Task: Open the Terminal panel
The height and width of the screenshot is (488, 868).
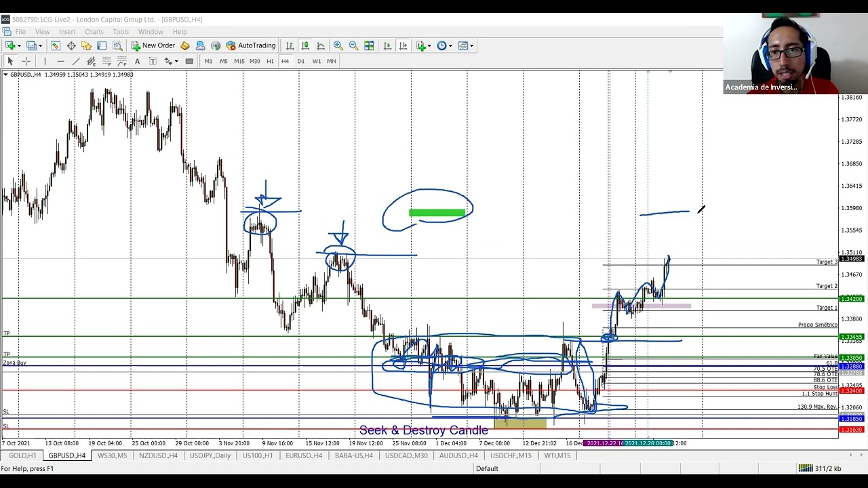Action: coord(102,45)
